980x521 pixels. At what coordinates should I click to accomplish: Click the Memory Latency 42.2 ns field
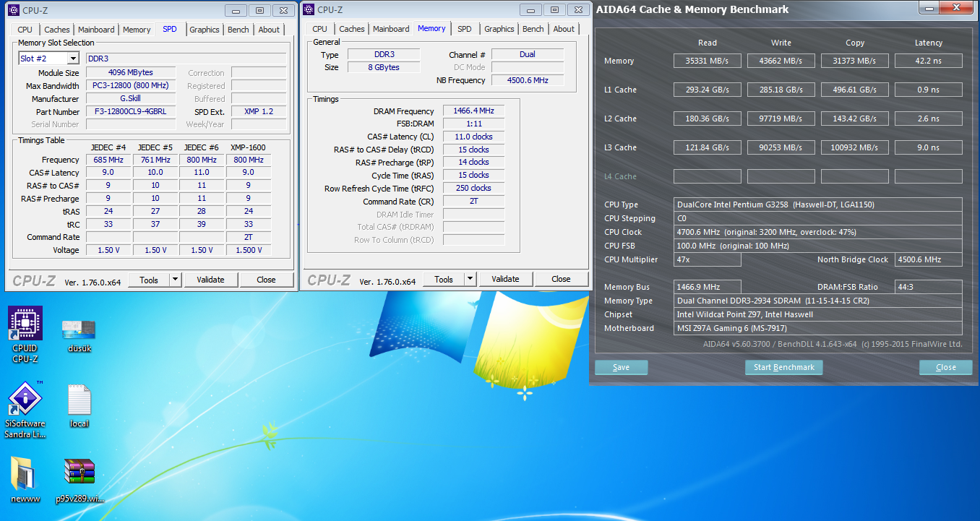click(929, 61)
